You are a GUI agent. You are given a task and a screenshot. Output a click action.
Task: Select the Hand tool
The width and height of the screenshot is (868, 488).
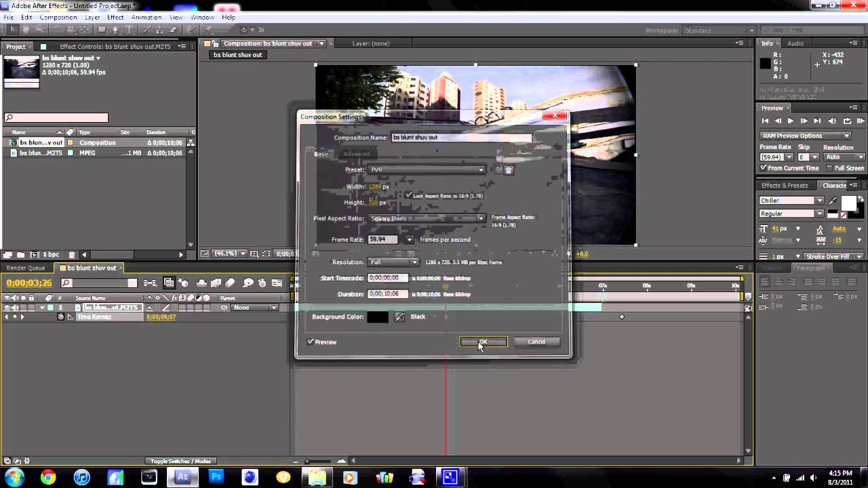(26, 30)
